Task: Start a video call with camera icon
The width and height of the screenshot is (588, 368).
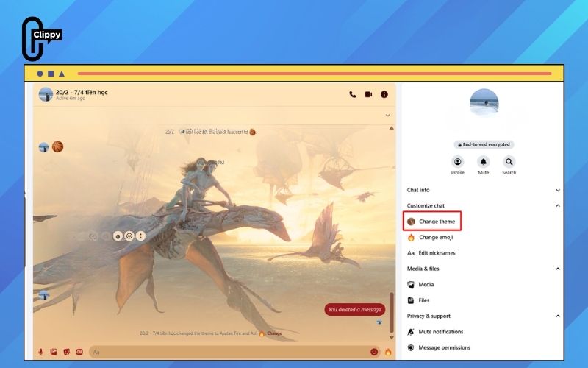Action: 369,94
